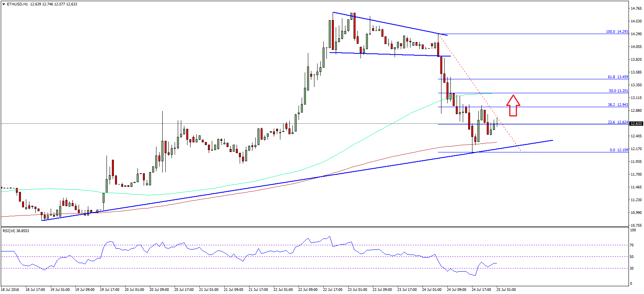The height and width of the screenshot is (294, 644).
Task: Click the 11.230 price axis label
Action: 636,200
